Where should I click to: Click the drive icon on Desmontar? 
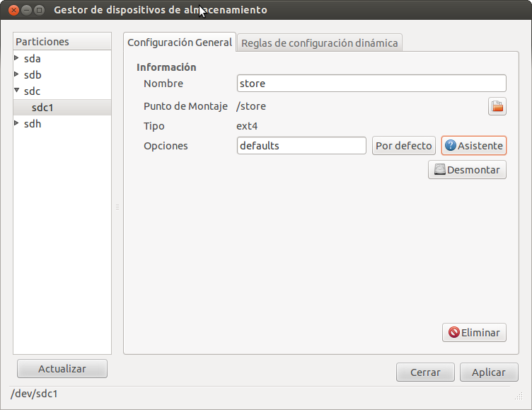click(440, 169)
